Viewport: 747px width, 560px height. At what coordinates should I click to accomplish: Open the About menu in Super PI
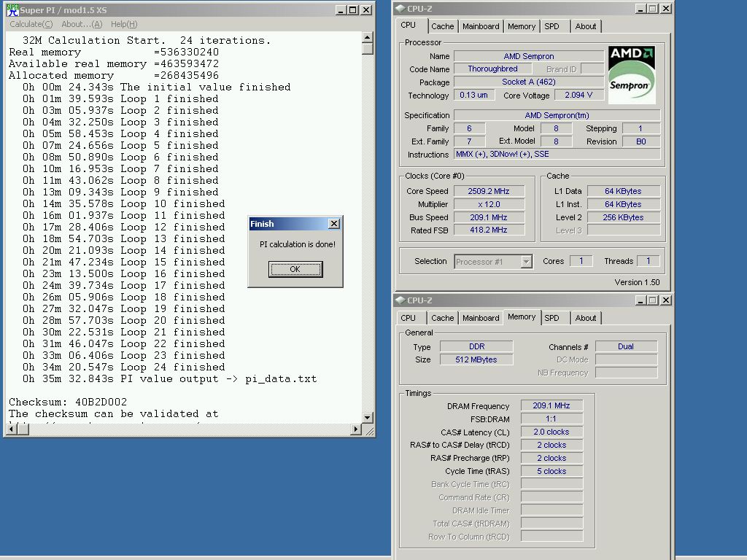(x=82, y=24)
